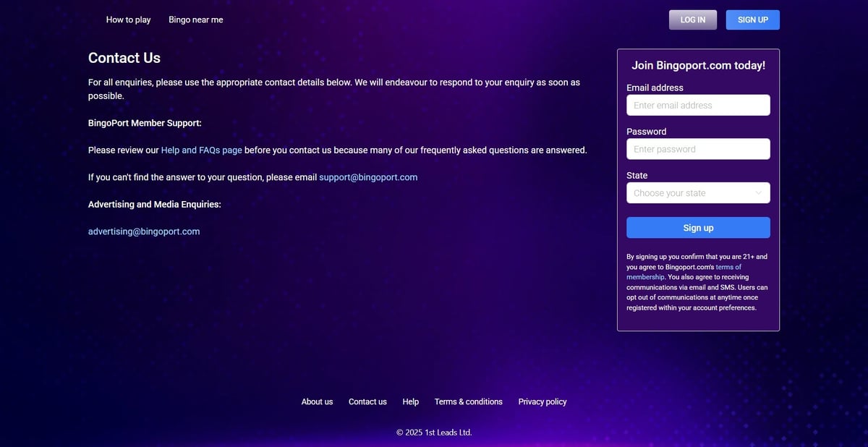This screenshot has width=868, height=447.
Task: Click the '© 2025 1st Leads Ltd.' text
Action: [434, 433]
